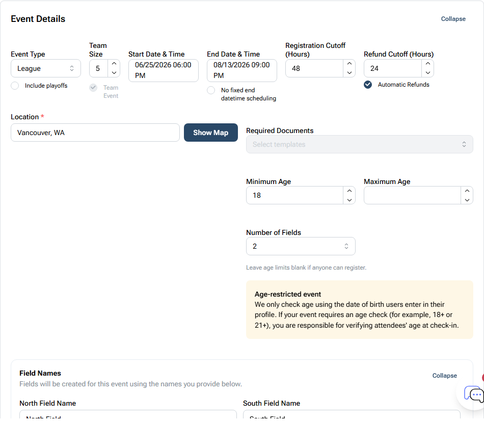
Task: Open Required Documents template selector
Action: [x=359, y=144]
